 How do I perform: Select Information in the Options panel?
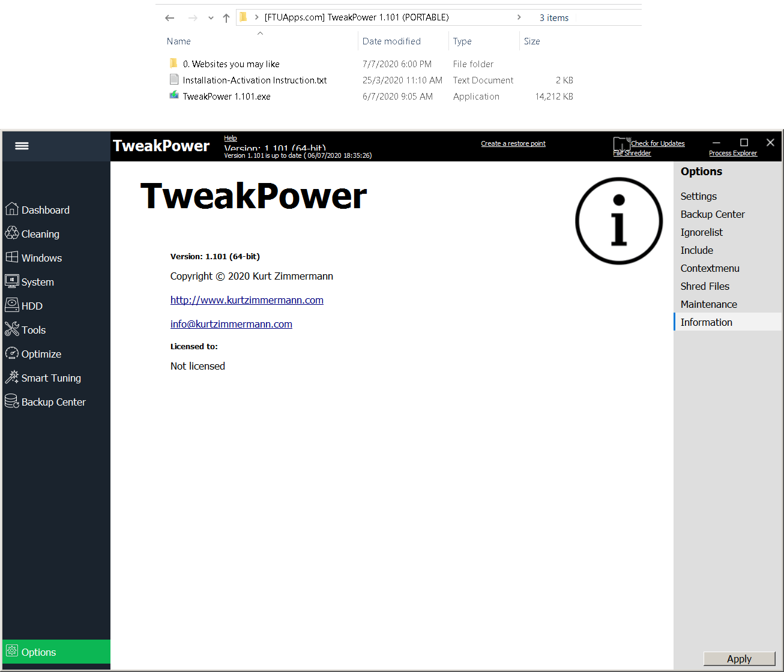728,322
